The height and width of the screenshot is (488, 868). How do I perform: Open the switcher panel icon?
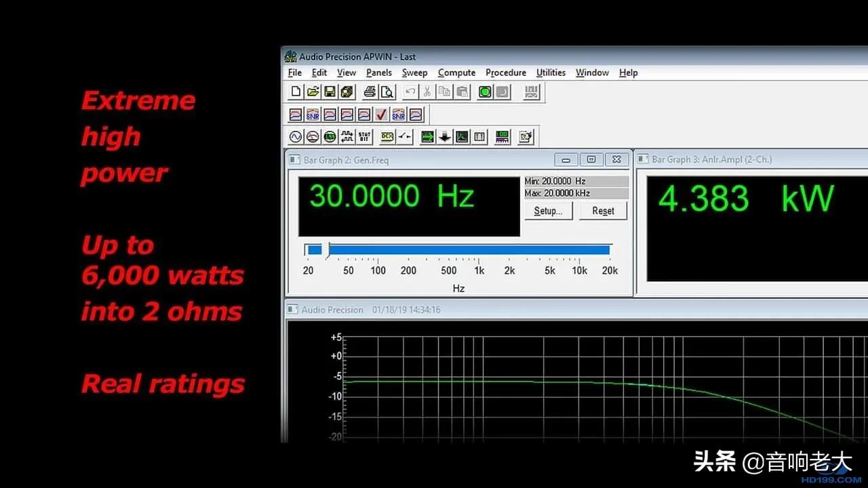click(404, 137)
